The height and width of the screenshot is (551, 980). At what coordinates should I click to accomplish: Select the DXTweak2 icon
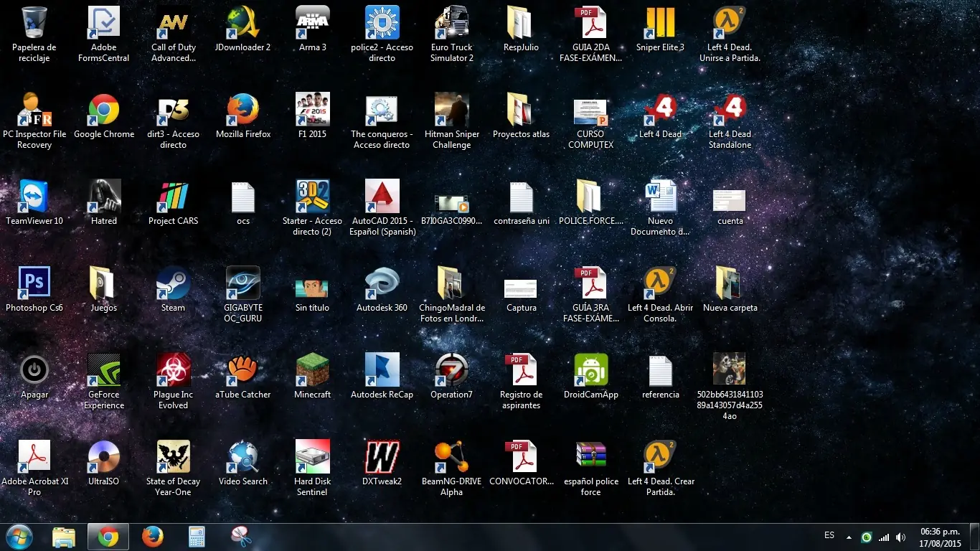pos(382,457)
